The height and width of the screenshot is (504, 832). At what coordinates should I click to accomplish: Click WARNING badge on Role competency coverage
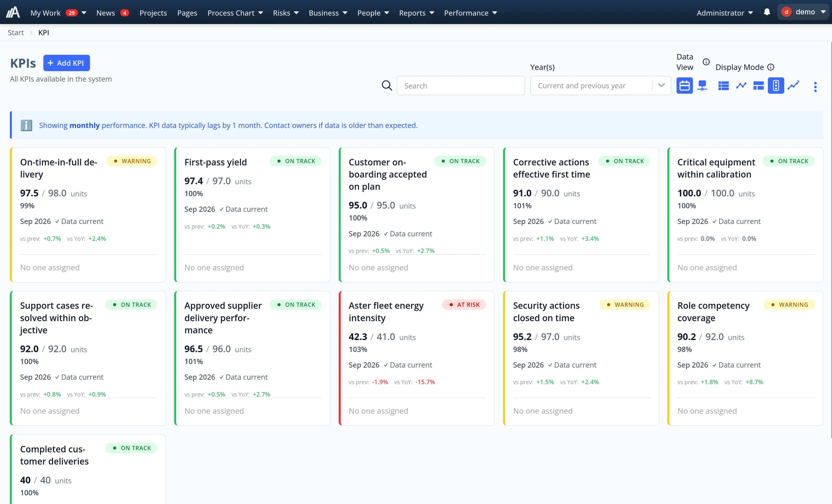(x=789, y=305)
